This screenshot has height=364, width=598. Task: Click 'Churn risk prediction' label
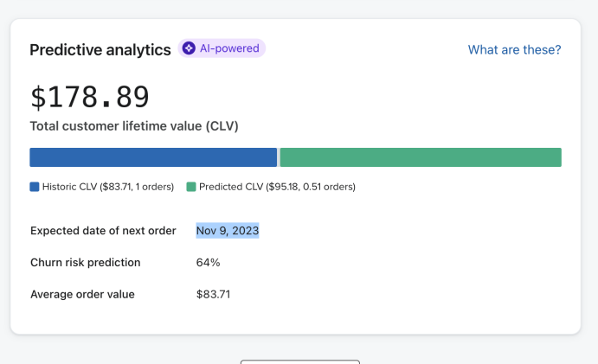[86, 263]
